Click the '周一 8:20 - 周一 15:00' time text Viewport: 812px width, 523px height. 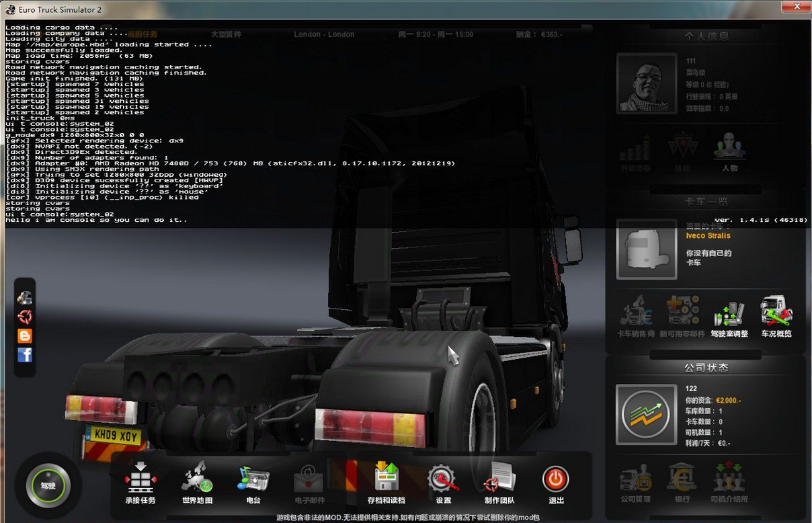pos(436,34)
